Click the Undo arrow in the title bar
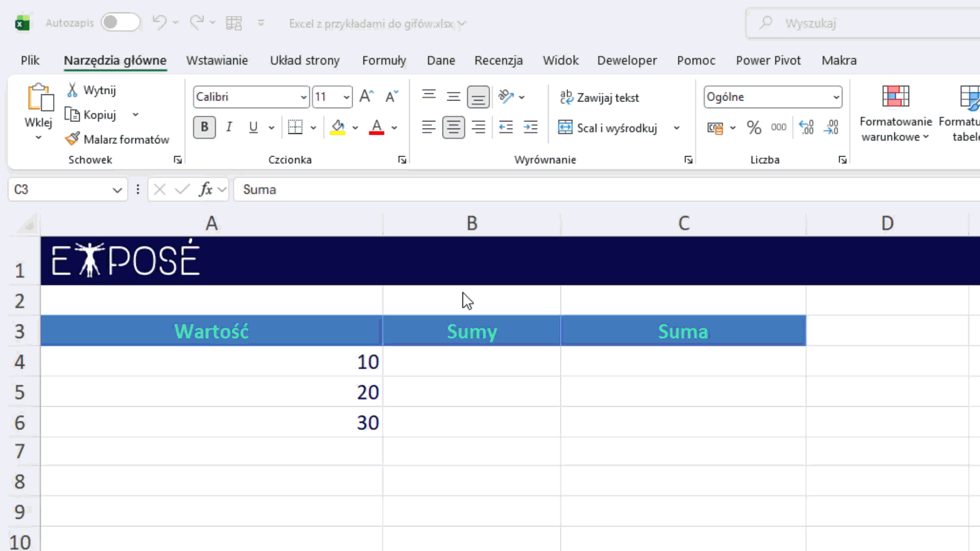The width and height of the screenshot is (980, 551). tap(159, 22)
